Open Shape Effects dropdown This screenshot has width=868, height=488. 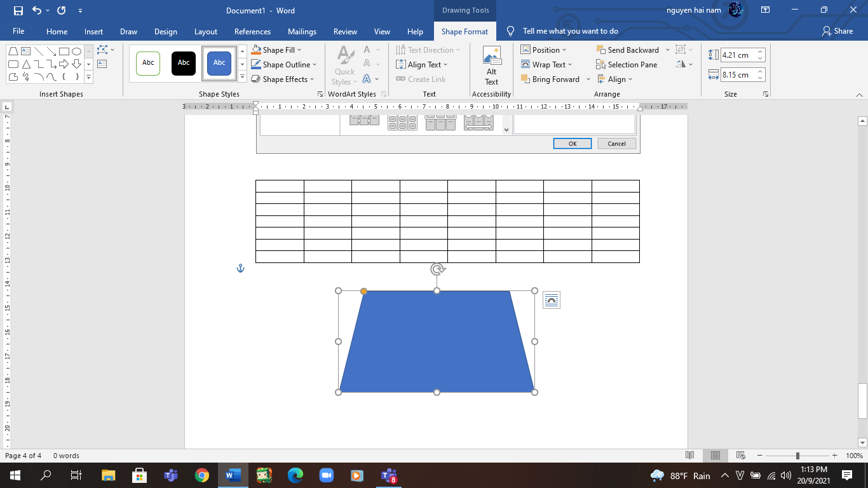click(x=282, y=79)
